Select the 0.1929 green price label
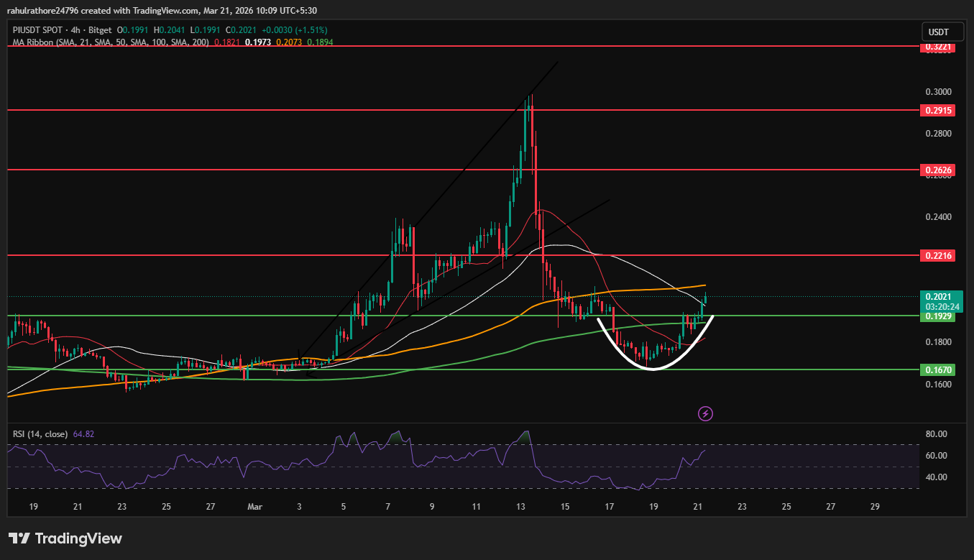 point(938,316)
